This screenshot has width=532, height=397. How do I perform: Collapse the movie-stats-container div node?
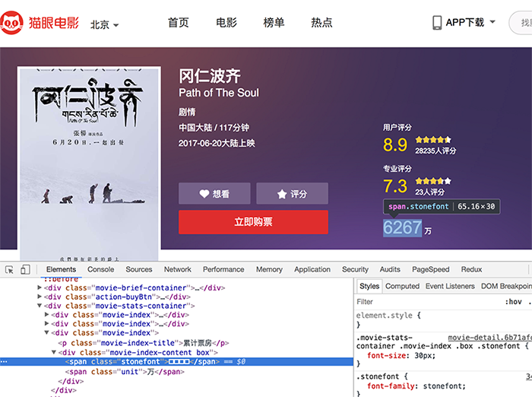coord(40,306)
